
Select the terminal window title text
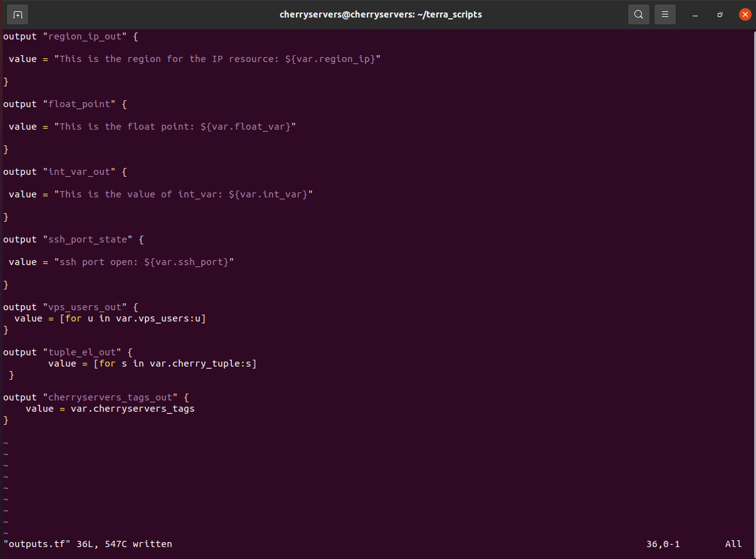pos(380,14)
